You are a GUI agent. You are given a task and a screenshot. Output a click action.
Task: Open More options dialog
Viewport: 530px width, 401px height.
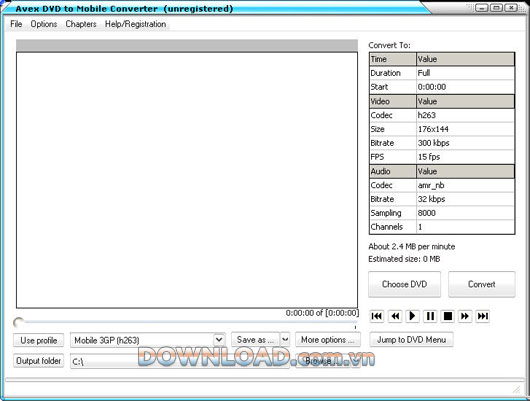(x=328, y=339)
